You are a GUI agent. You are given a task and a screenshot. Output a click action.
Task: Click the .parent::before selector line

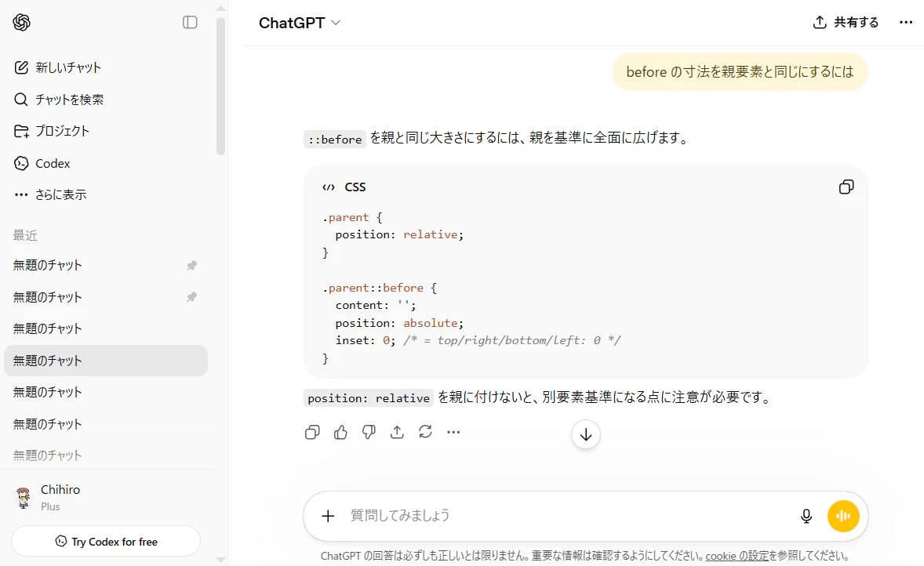pyautogui.click(x=379, y=288)
